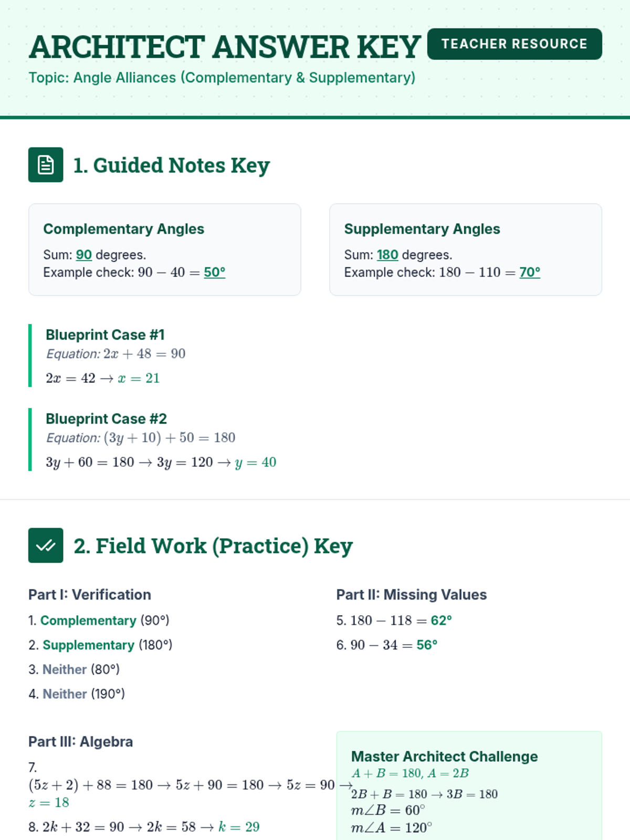Click the Guided Notes document icon
The image size is (630, 840).
coord(46,165)
